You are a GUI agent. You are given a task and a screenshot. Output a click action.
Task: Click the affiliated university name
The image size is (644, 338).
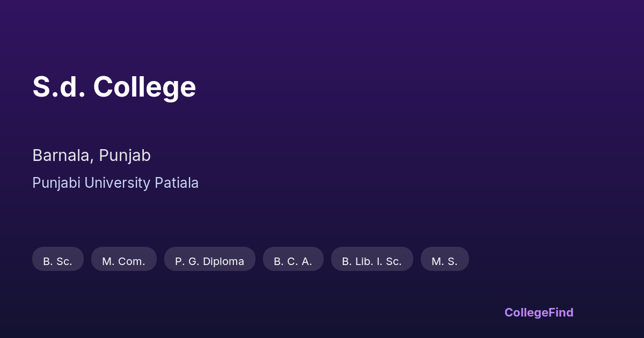point(115,183)
